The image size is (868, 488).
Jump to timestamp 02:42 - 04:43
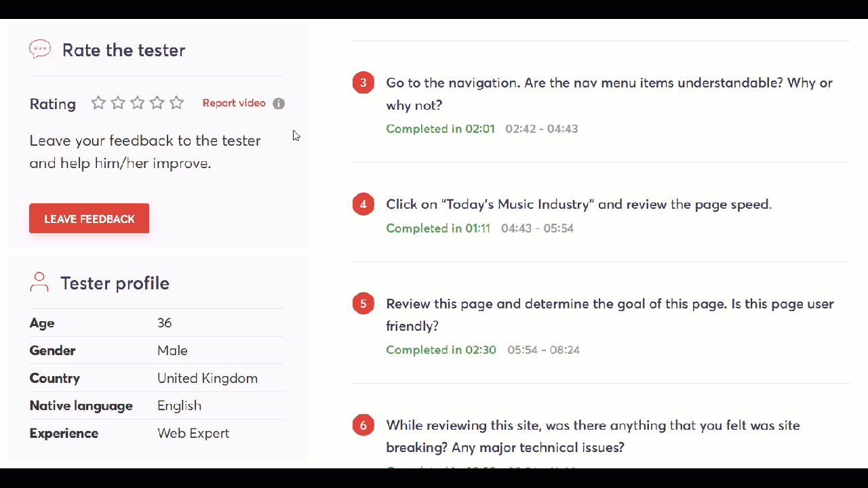pos(541,129)
